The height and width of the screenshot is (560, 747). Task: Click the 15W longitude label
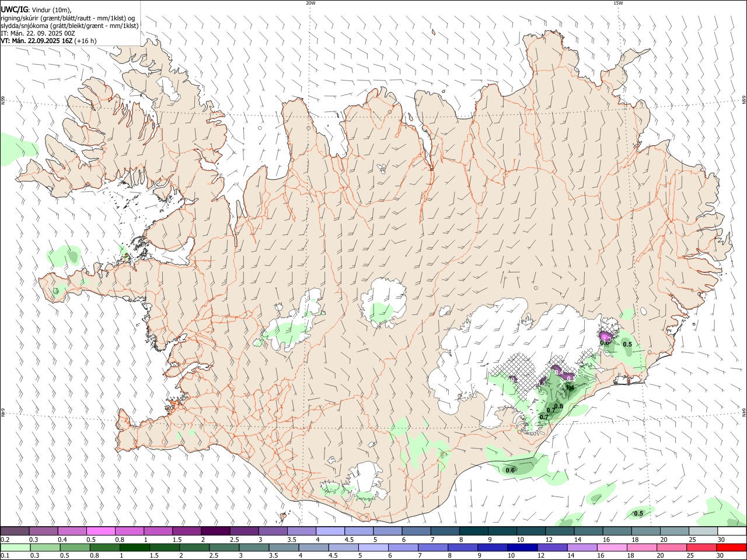(618, 3)
